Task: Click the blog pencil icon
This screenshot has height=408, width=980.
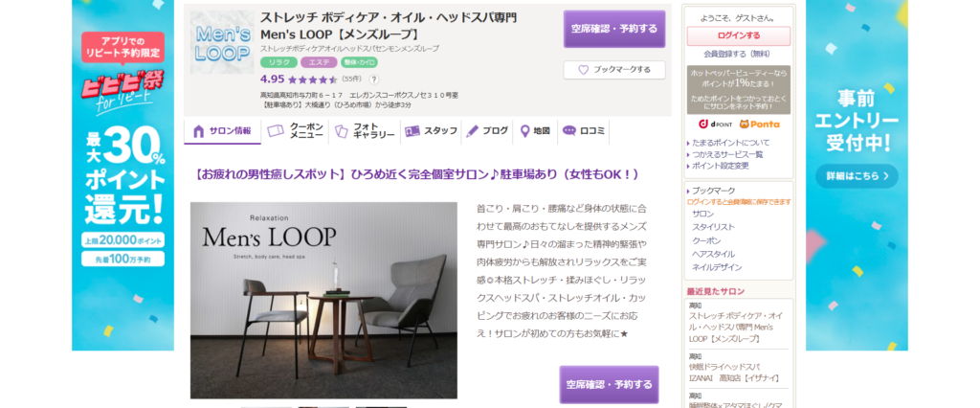Action: coord(473,131)
